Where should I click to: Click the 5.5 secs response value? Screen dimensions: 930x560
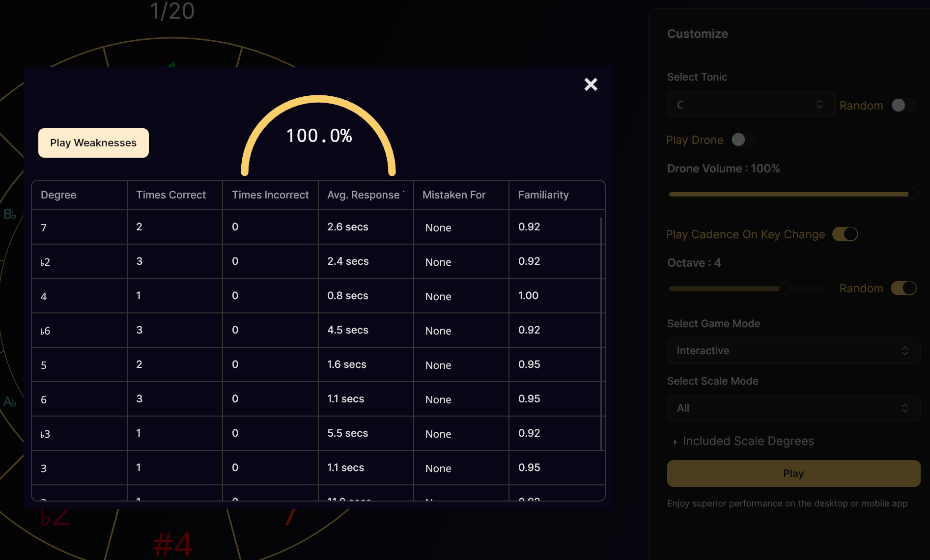pos(348,433)
